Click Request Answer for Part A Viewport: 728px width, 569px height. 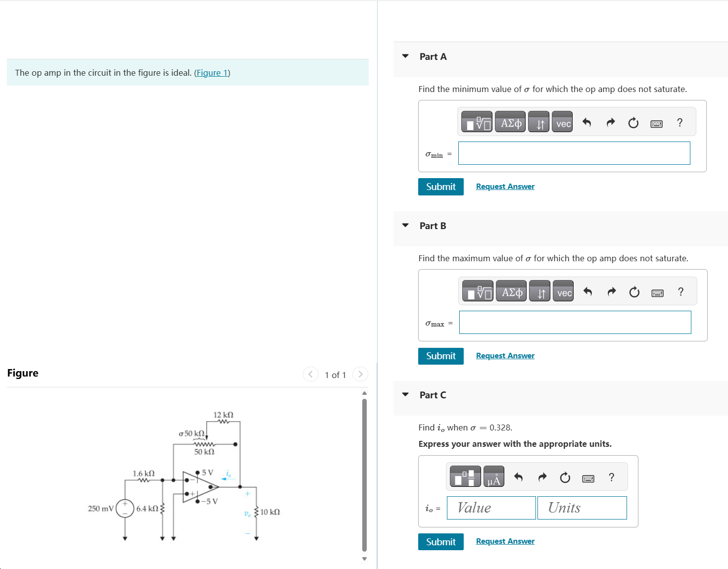(x=505, y=187)
